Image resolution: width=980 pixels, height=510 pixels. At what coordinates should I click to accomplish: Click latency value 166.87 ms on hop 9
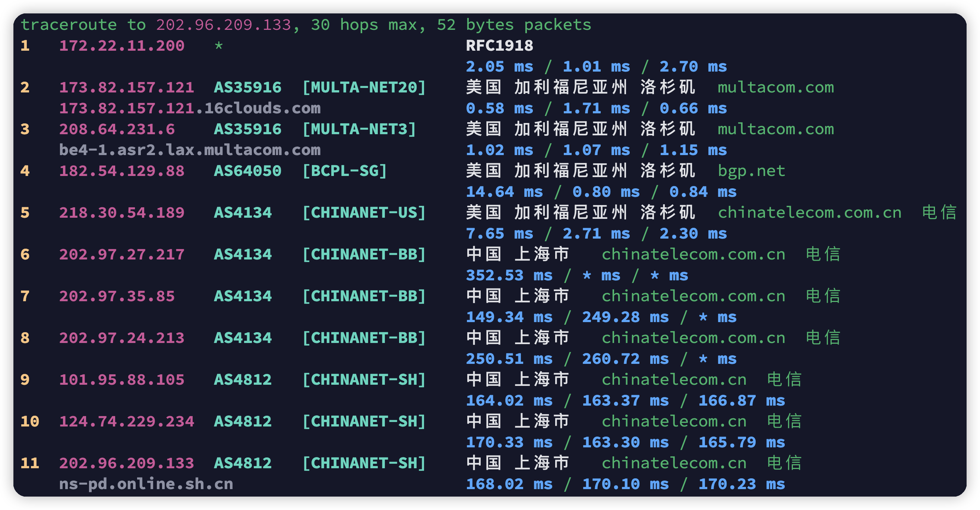click(742, 401)
